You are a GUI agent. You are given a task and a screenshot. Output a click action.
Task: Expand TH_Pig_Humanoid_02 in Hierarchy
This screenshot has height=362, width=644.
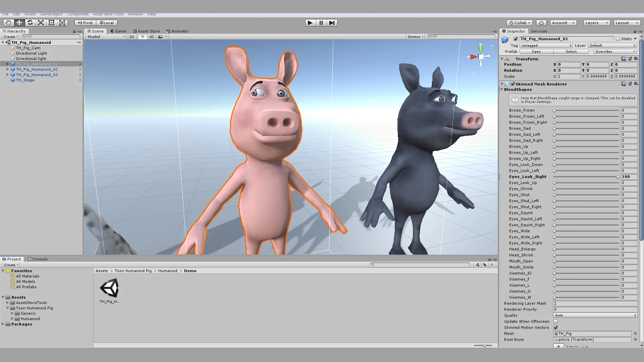point(7,69)
